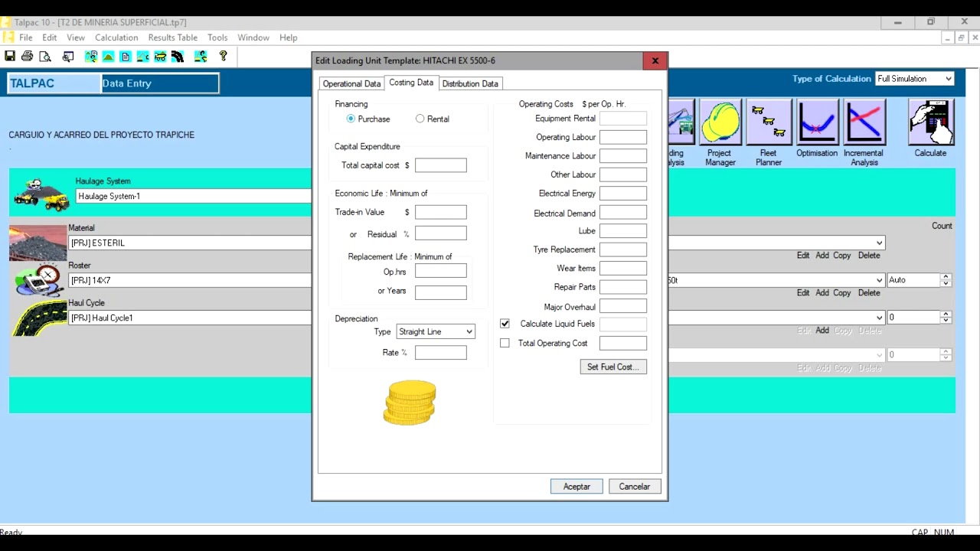Viewport: 980px width, 551px height.
Task: Switch to the Operational Data tab
Action: pyautogui.click(x=351, y=83)
